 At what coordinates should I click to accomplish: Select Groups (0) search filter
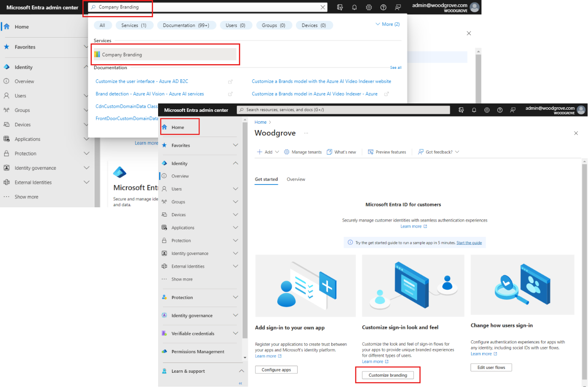[273, 25]
